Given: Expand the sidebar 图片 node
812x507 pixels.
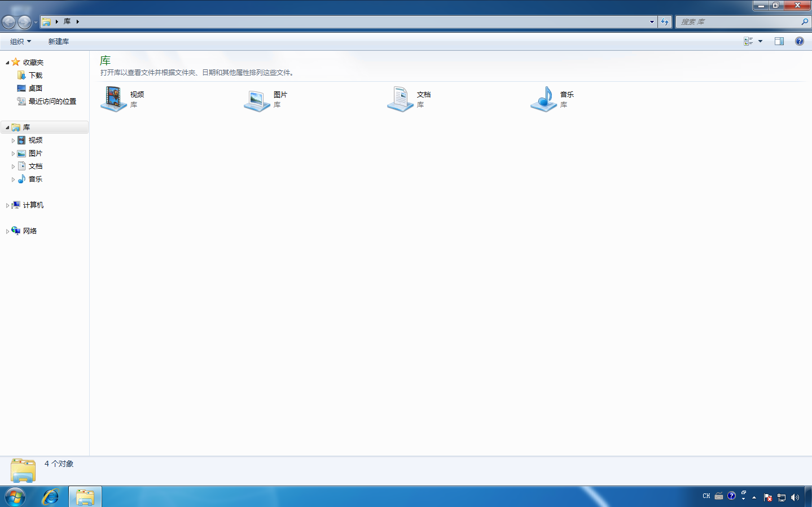Looking at the screenshot, I should [x=13, y=153].
